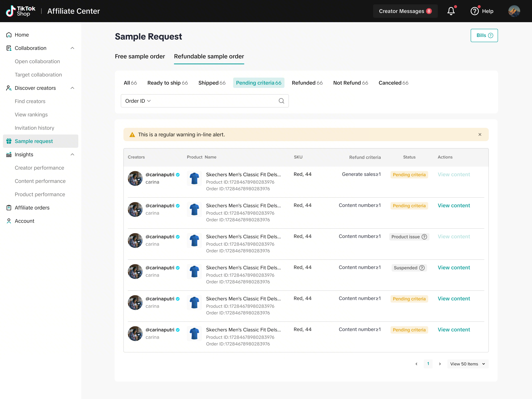Click first row product shirt thumbnail
The image size is (532, 399).
point(194,178)
